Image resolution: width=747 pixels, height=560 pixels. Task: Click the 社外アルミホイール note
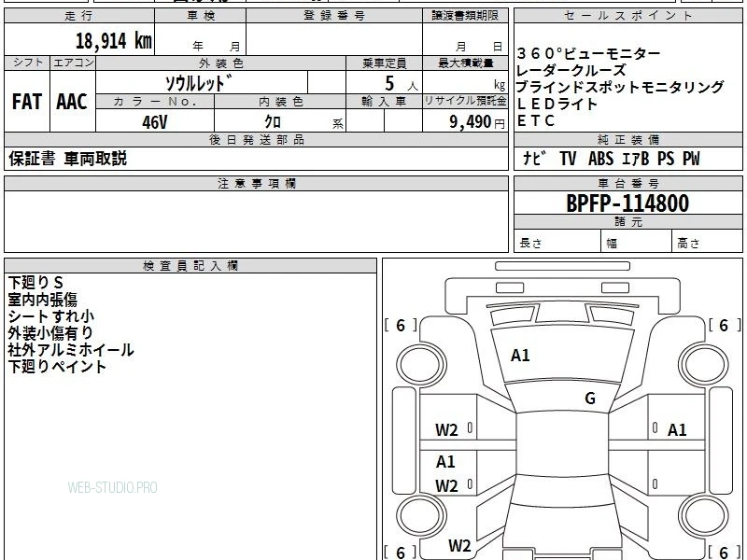click(x=71, y=349)
